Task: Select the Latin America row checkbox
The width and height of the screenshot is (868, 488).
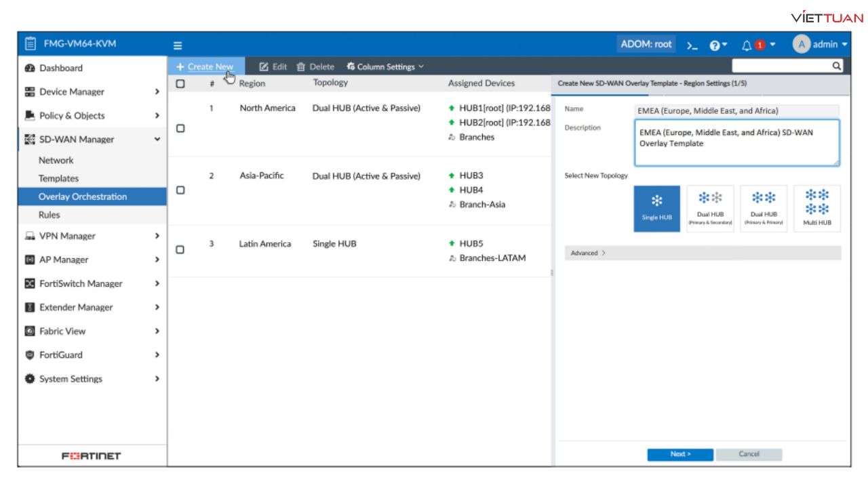Action: pyautogui.click(x=180, y=249)
